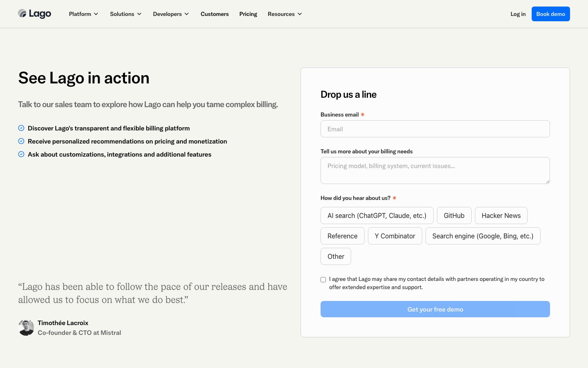Image resolution: width=588 pixels, height=368 pixels.
Task: Click 'Co-founder & CTO at Mistral' text
Action: click(x=79, y=333)
